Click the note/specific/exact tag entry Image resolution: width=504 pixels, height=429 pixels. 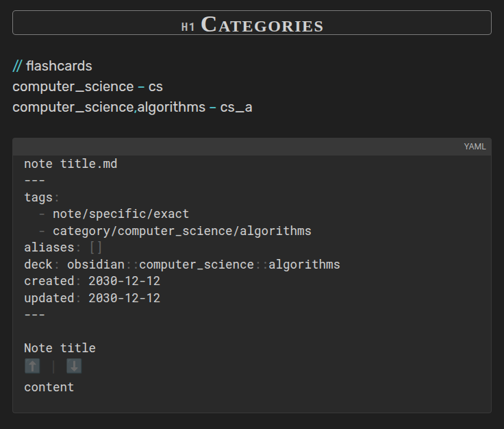pyautogui.click(x=121, y=214)
